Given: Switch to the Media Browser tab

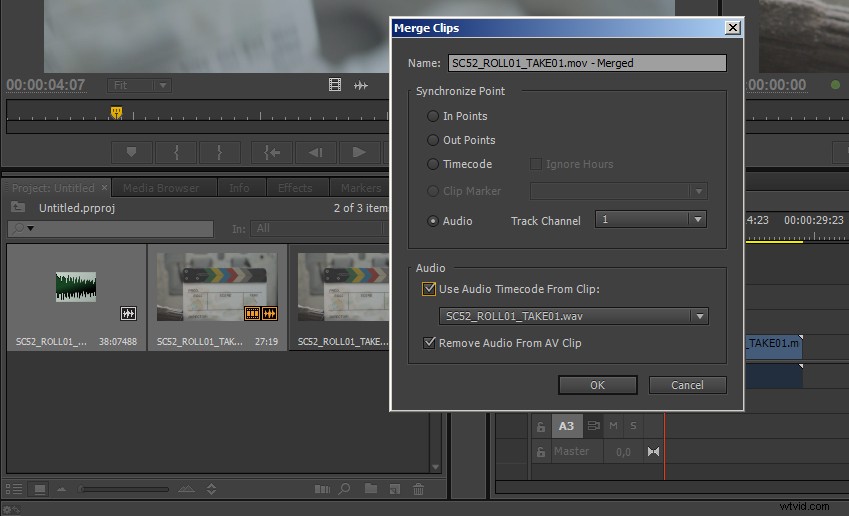Looking at the screenshot, I should click(x=161, y=188).
